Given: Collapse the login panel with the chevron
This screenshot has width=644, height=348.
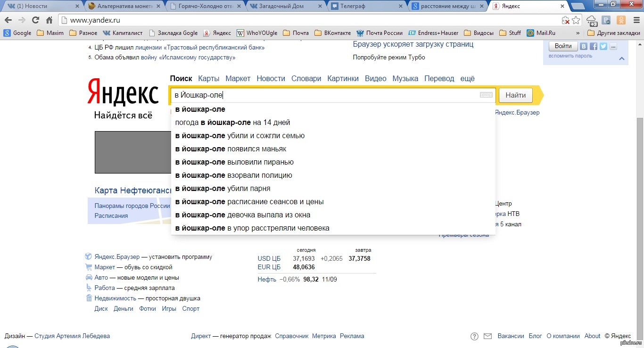Looking at the screenshot, I should coord(621,59).
